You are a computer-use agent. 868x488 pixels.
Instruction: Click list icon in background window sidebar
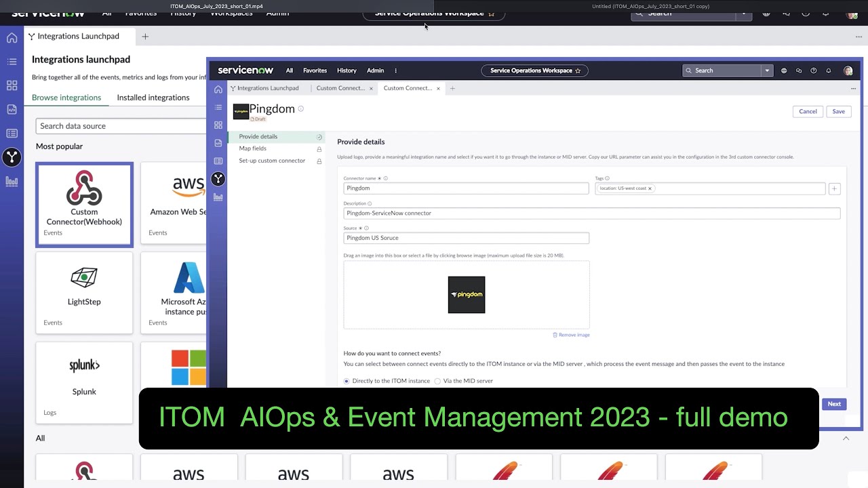(x=12, y=62)
